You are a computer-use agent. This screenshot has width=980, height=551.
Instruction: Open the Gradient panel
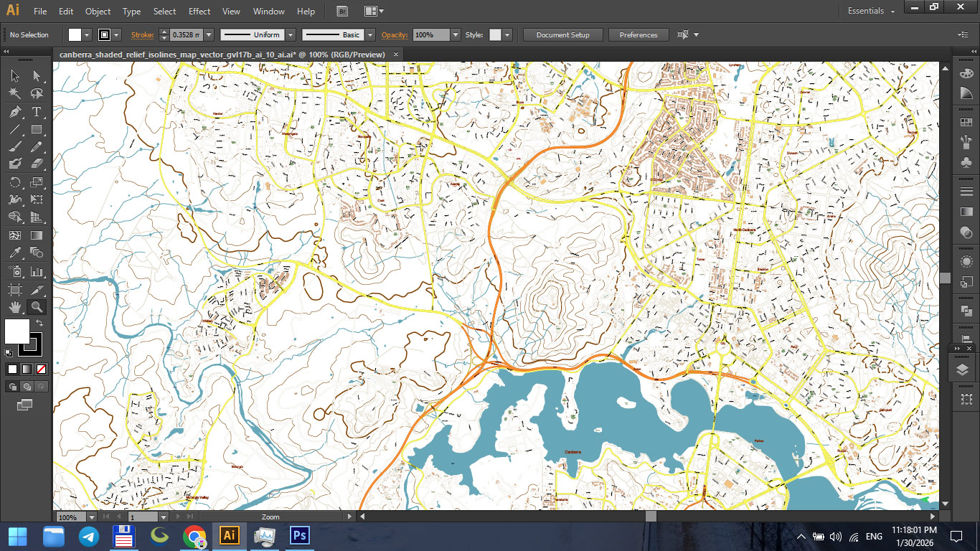tap(965, 212)
